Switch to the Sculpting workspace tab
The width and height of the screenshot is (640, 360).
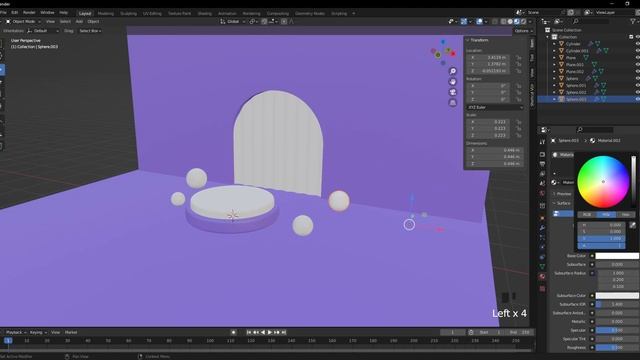[128, 13]
